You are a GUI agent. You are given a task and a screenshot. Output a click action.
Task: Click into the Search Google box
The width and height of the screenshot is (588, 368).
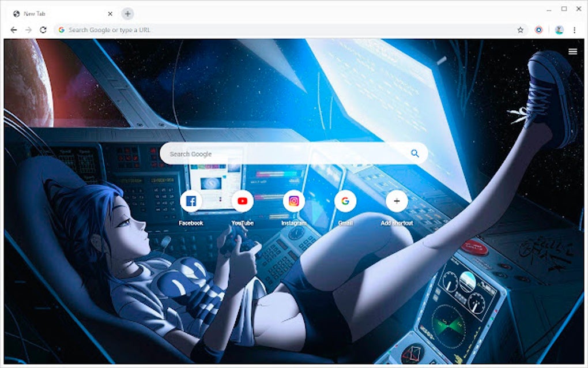point(293,153)
